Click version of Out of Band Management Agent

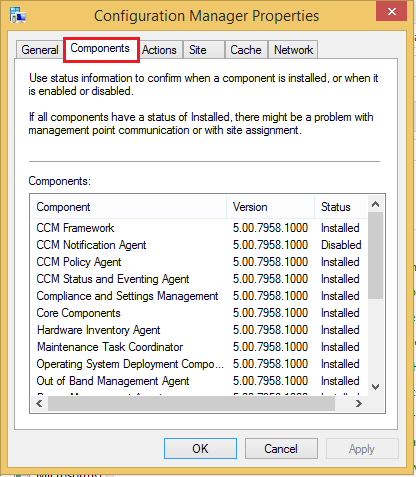[x=270, y=381]
